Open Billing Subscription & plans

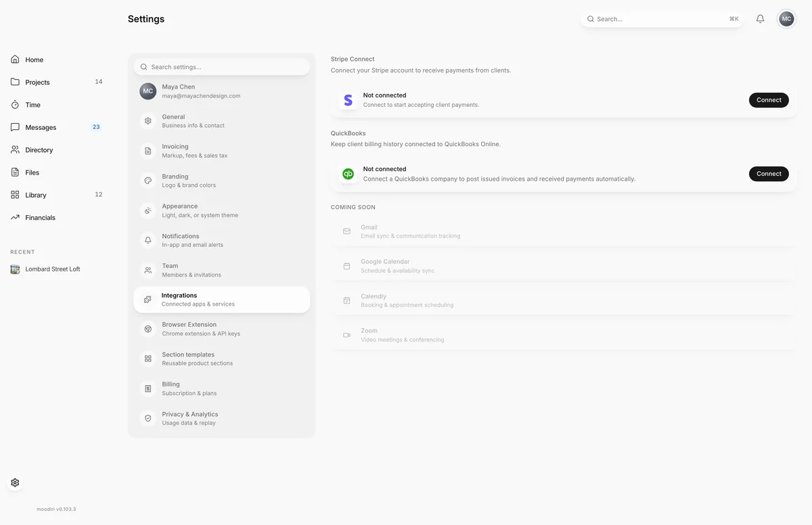coord(222,388)
